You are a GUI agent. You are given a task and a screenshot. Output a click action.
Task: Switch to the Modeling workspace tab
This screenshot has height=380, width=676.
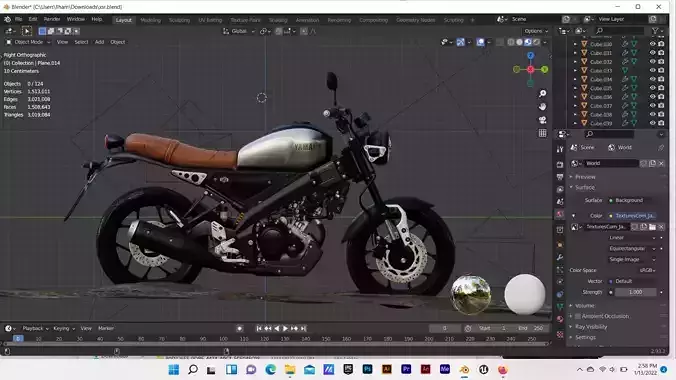pyautogui.click(x=150, y=20)
